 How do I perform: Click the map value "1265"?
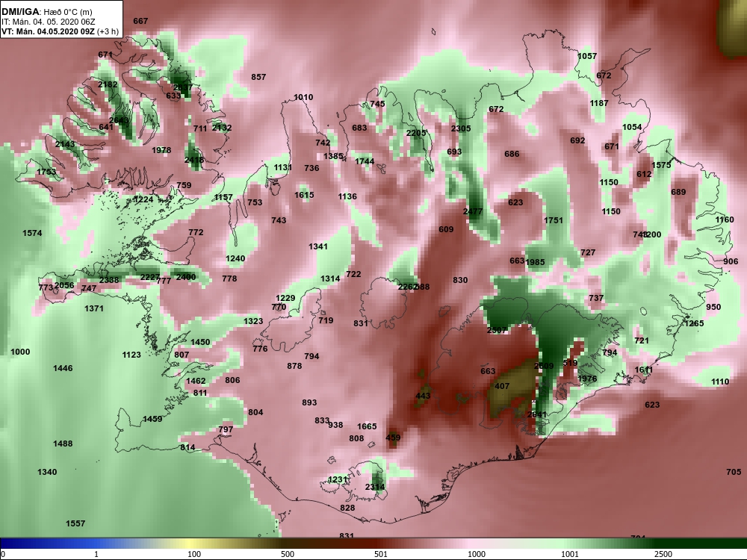point(694,323)
